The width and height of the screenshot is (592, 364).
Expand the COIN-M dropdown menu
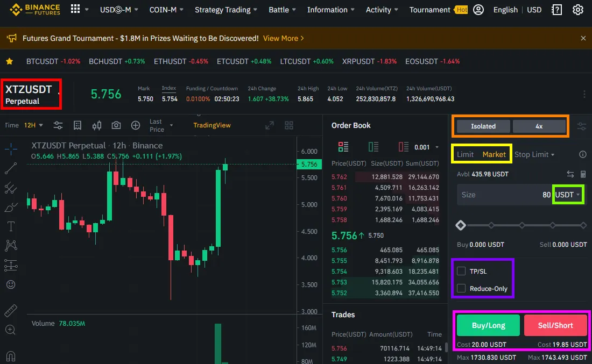[x=166, y=10]
